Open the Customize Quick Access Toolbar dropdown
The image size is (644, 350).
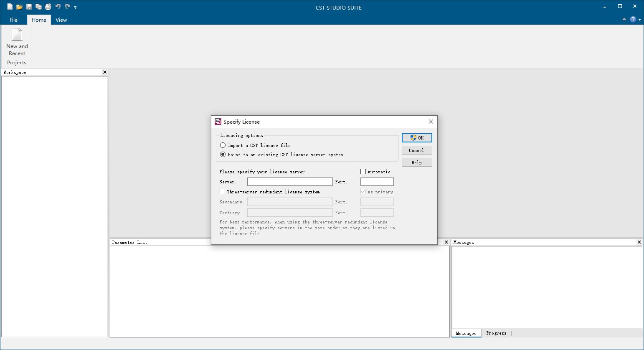click(76, 8)
